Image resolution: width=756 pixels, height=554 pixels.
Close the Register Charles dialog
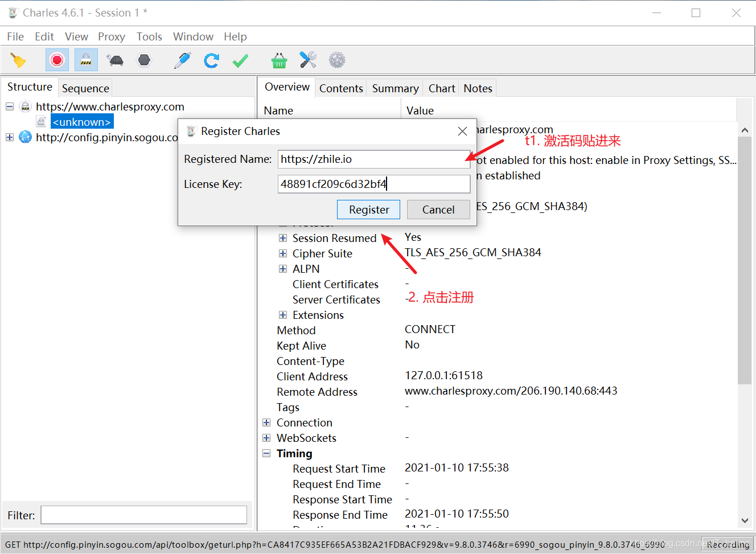463,132
